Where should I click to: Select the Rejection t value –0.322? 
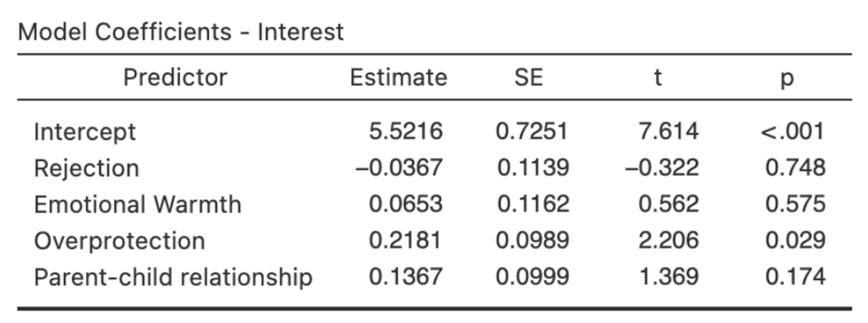click(662, 168)
